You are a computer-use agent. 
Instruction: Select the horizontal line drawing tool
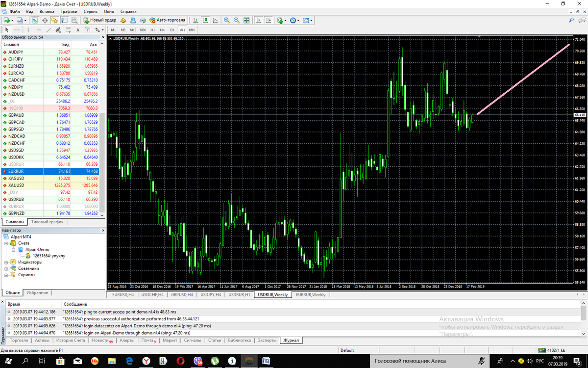click(39, 30)
